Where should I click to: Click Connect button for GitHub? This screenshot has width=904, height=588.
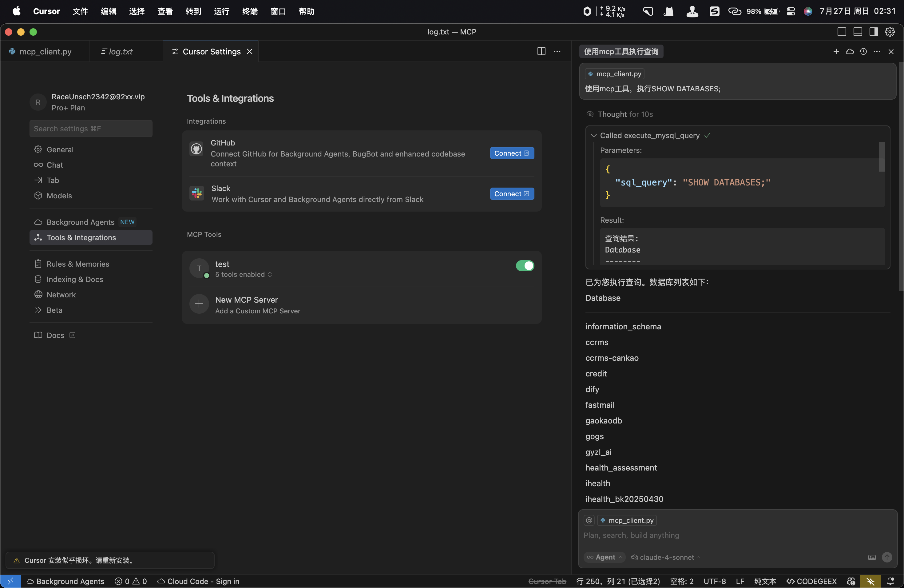click(x=512, y=153)
